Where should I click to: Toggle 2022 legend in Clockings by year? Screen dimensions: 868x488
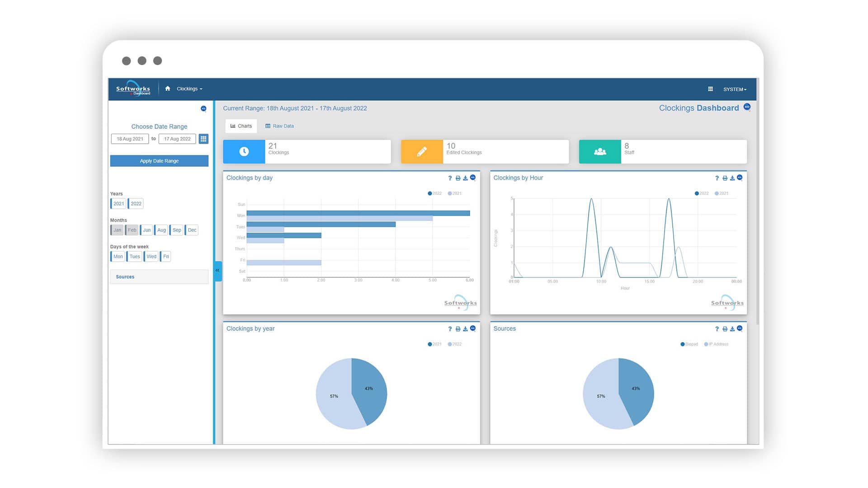(x=455, y=344)
